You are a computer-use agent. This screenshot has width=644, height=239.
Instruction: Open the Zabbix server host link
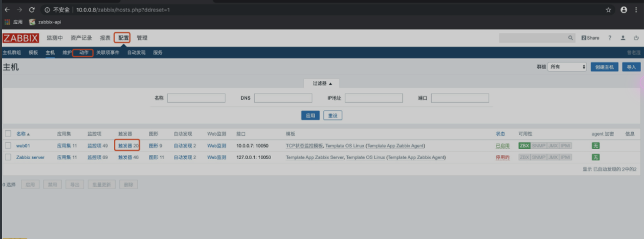31,157
